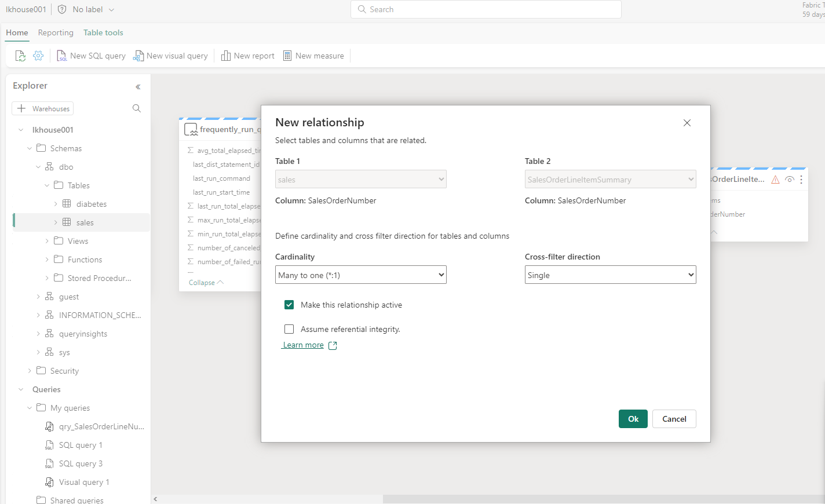Open the No label dropdown chevron
The height and width of the screenshot is (504, 825).
(x=111, y=10)
